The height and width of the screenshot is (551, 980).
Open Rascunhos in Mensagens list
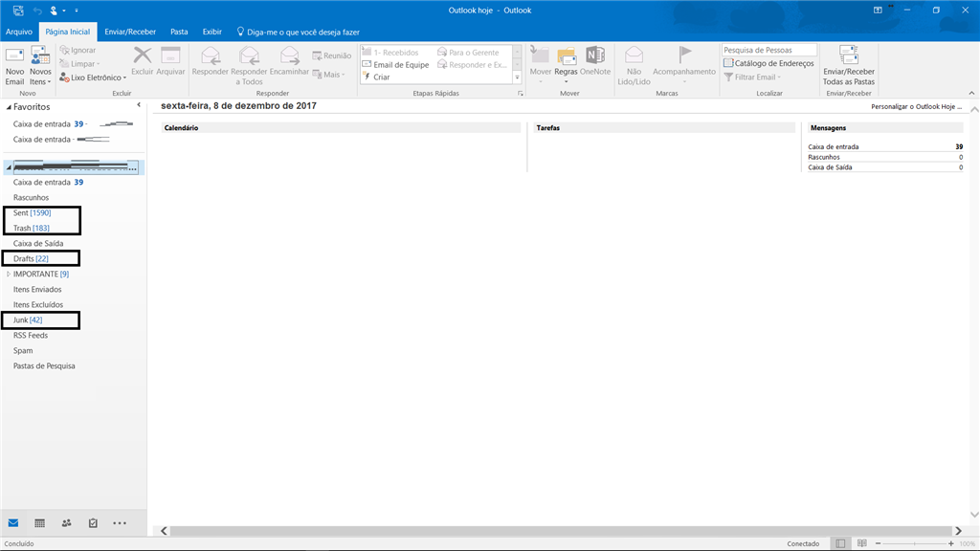point(824,158)
